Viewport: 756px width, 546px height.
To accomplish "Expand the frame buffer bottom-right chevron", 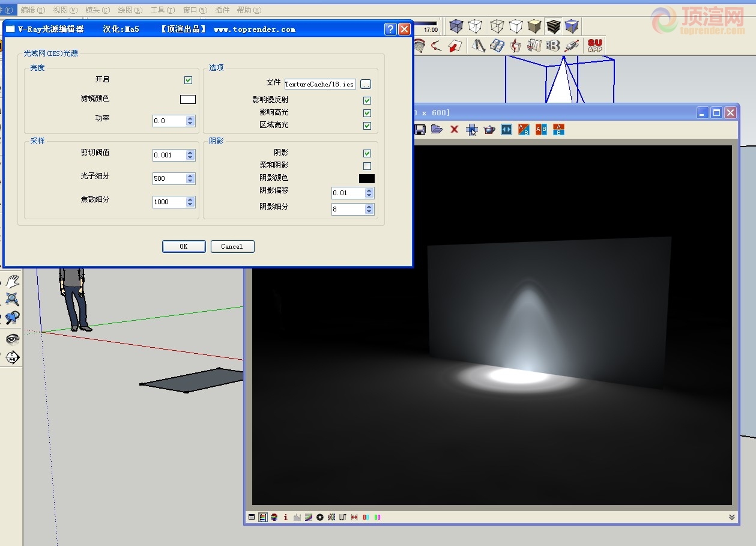I will tap(732, 517).
